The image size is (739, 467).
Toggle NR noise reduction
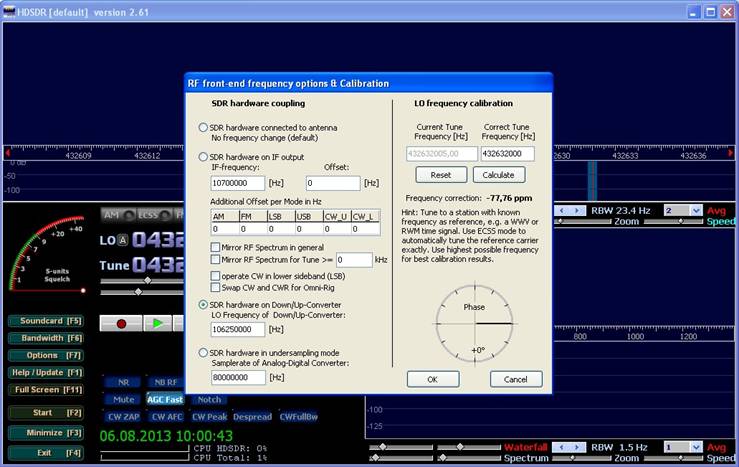coord(123,382)
